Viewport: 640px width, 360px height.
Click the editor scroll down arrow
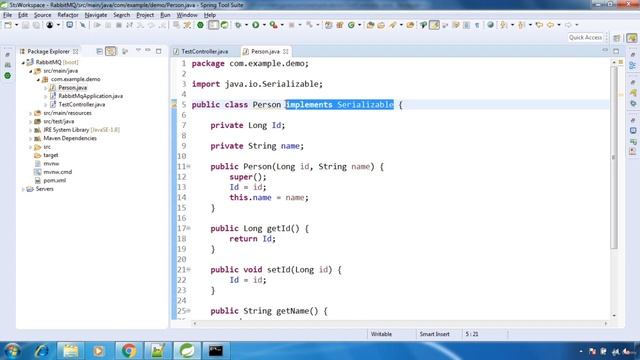[x=614, y=316]
